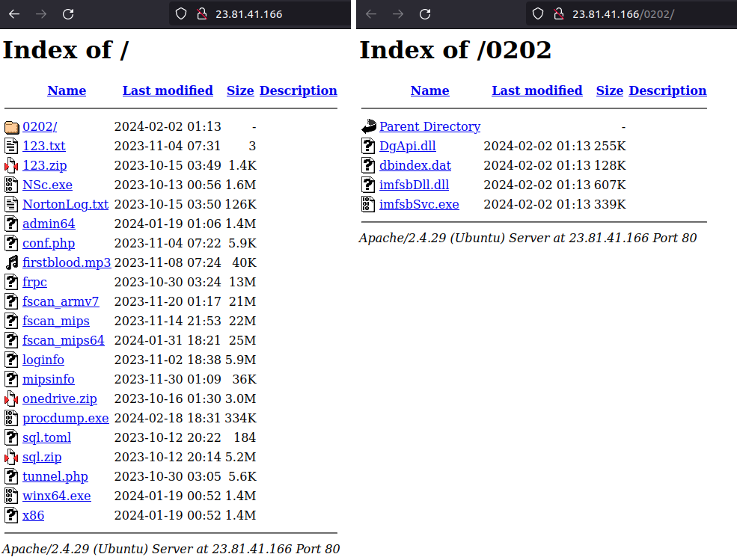Click the back-arrow icon beside Parent Directory

[368, 126]
